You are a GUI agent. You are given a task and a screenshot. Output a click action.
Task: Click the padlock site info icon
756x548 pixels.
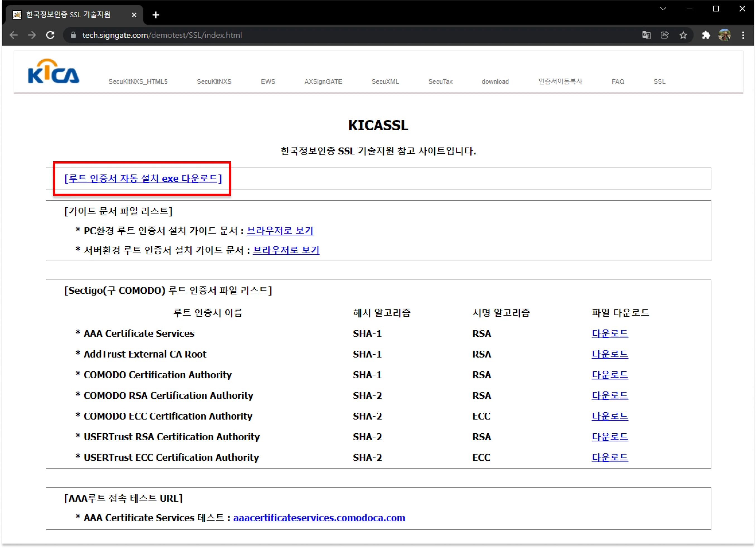pyautogui.click(x=73, y=35)
